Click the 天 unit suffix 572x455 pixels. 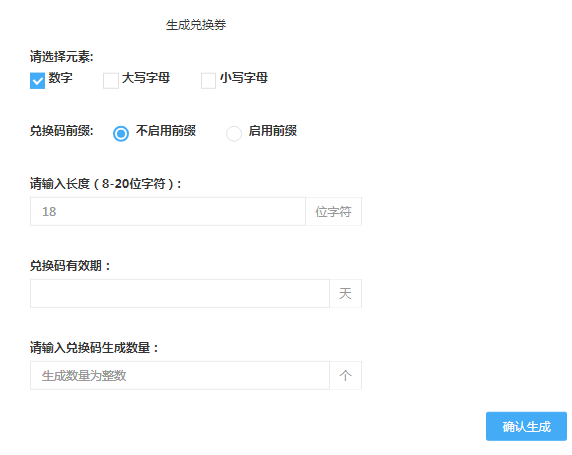point(345,294)
